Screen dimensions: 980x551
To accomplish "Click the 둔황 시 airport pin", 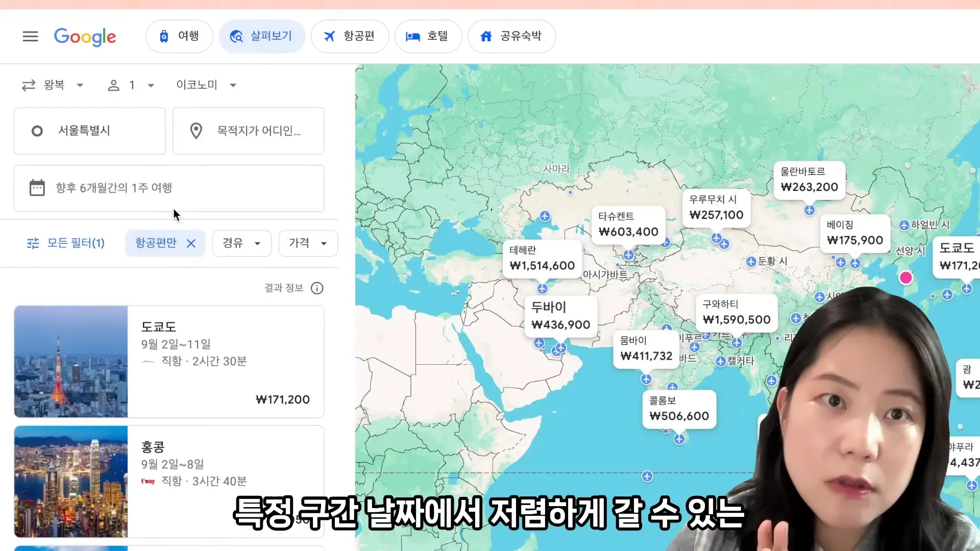I will 751,262.
